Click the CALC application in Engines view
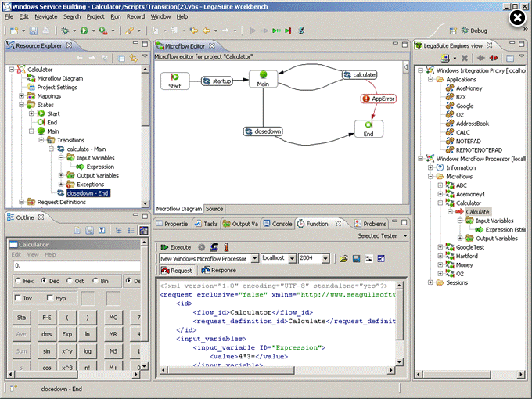 coord(463,132)
